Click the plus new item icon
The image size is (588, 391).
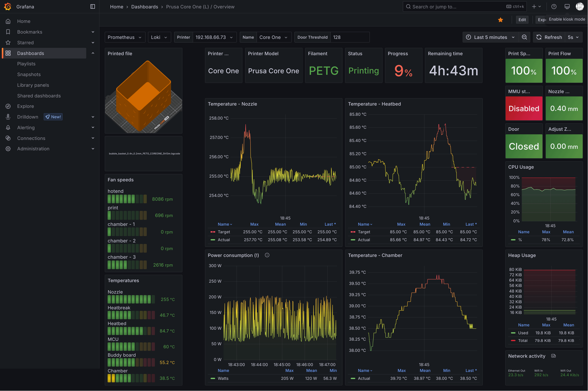534,7
